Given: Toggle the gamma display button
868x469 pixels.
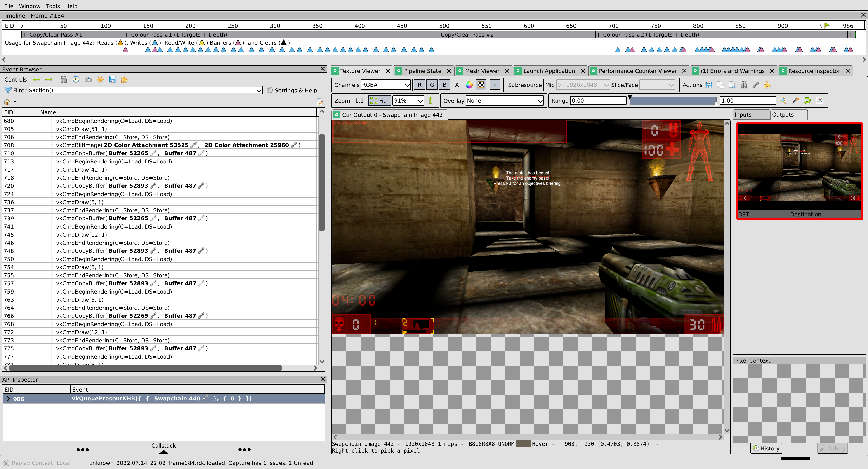Looking at the screenshot, I should pyautogui.click(x=495, y=85).
